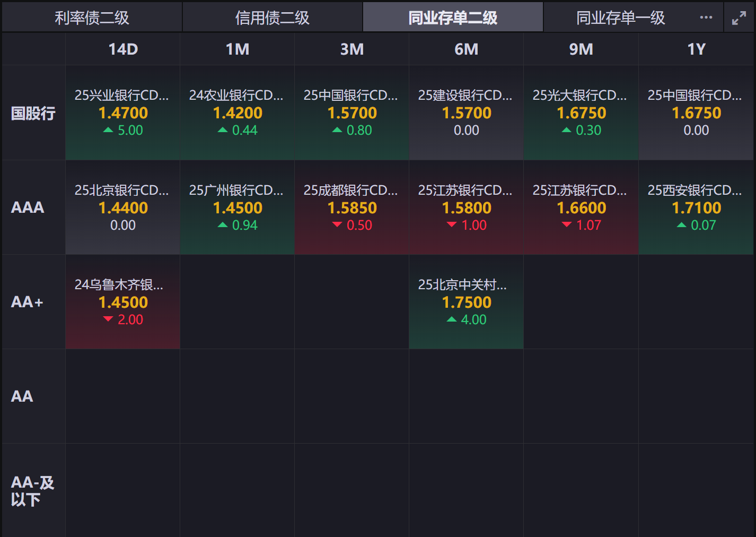Viewport: 756px width, 537px height.
Task: Switch to 信用债二级 tab
Action: [272, 18]
